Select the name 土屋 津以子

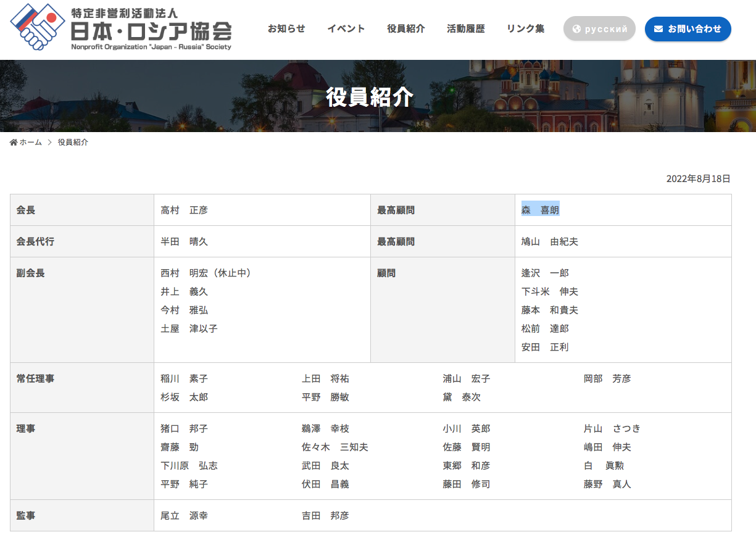[189, 328]
